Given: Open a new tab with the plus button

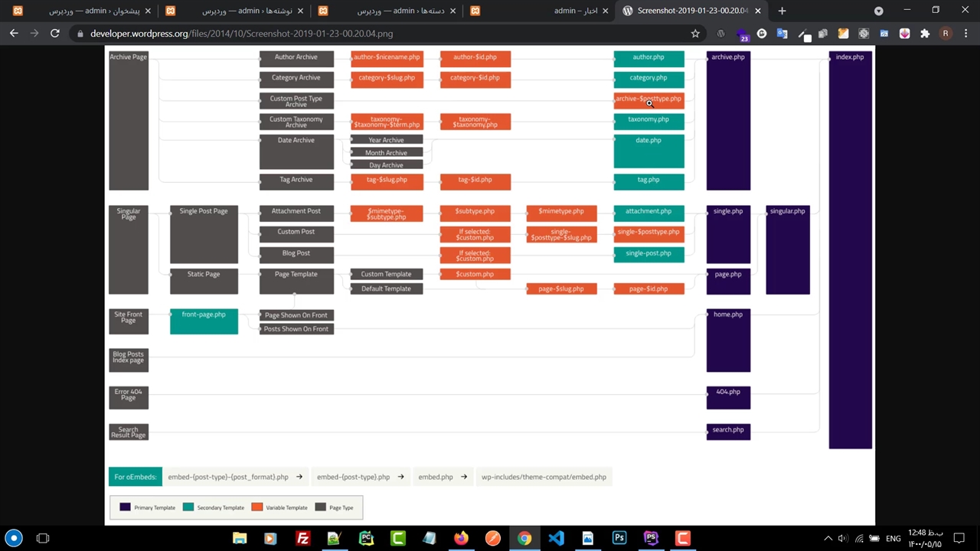Looking at the screenshot, I should (x=782, y=11).
